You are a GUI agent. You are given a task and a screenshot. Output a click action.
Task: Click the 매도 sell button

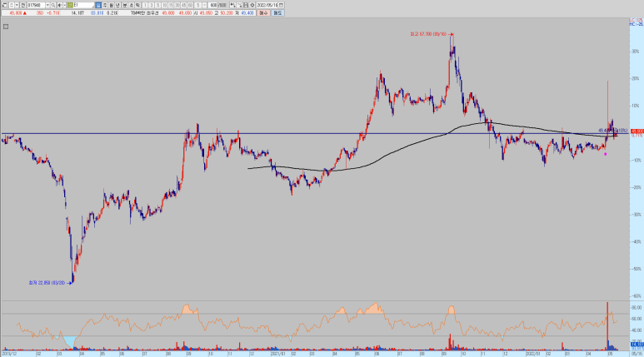[277, 13]
